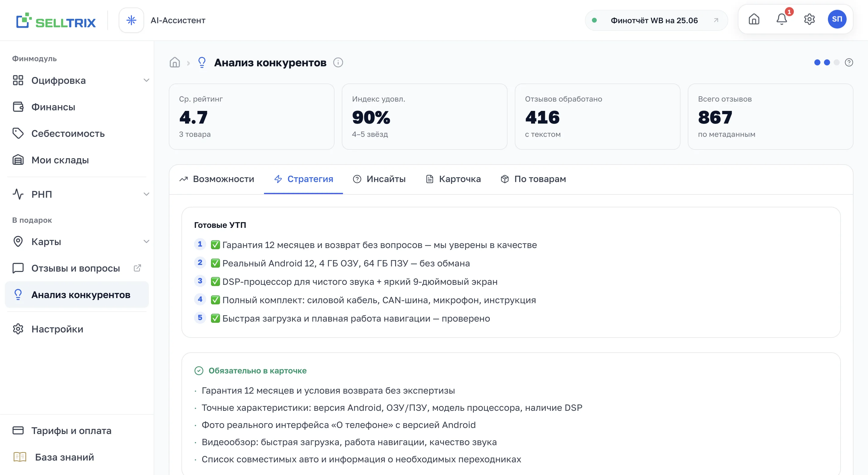Click the Selltrix logo
Viewport: 868px width, 475px height.
click(56, 20)
